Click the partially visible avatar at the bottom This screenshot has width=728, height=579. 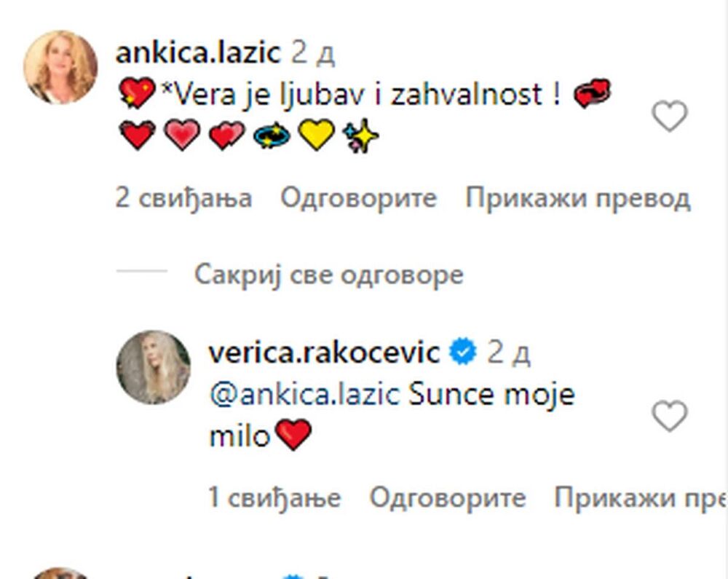click(x=61, y=573)
